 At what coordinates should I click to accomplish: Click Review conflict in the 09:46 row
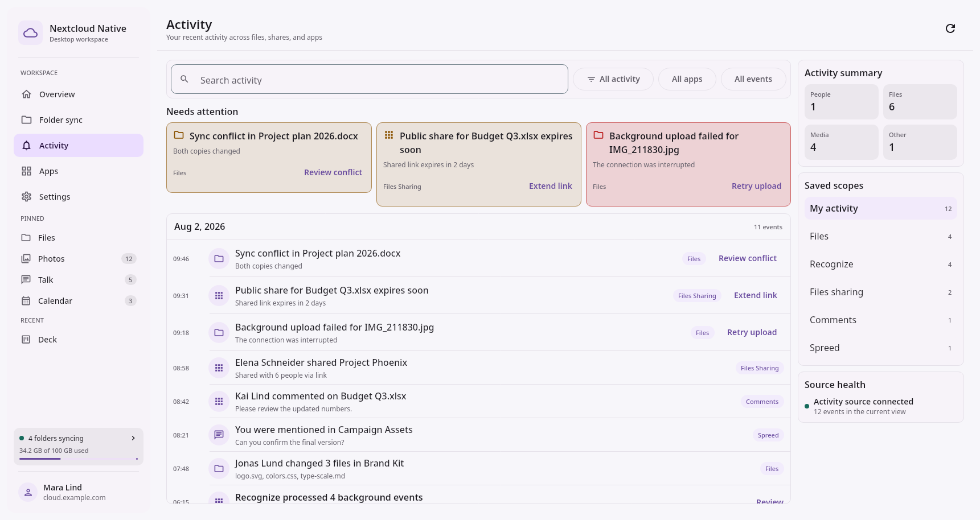click(x=748, y=258)
